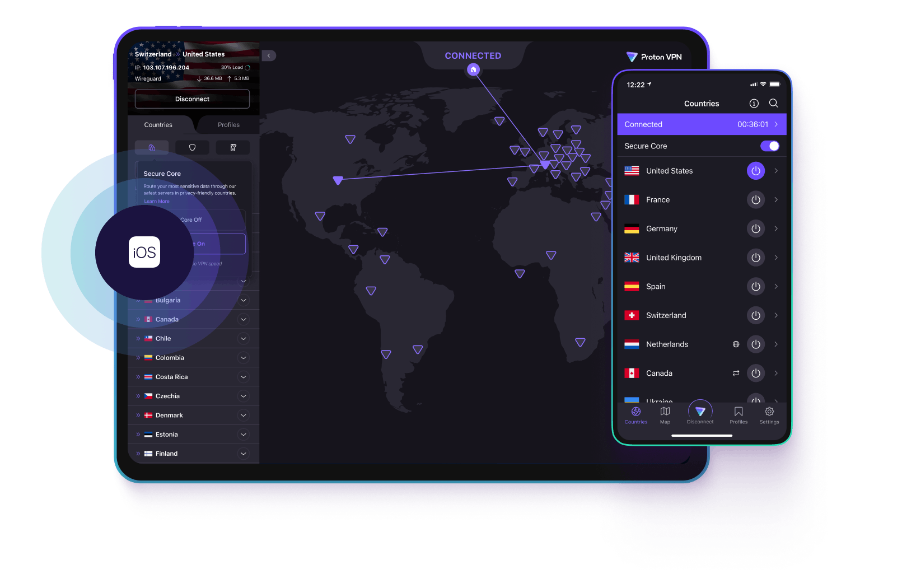Image resolution: width=902 pixels, height=588 pixels.
Task: Connect to Switzerland with its power button
Action: pyautogui.click(x=756, y=315)
